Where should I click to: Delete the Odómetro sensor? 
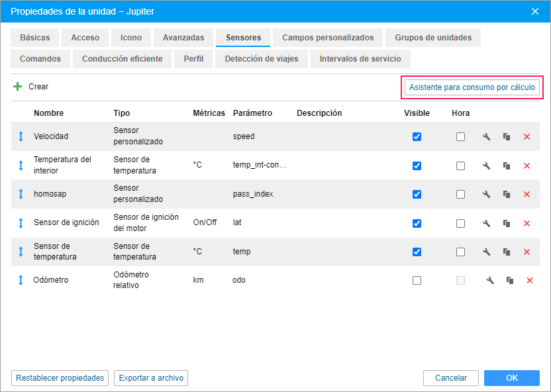(529, 281)
